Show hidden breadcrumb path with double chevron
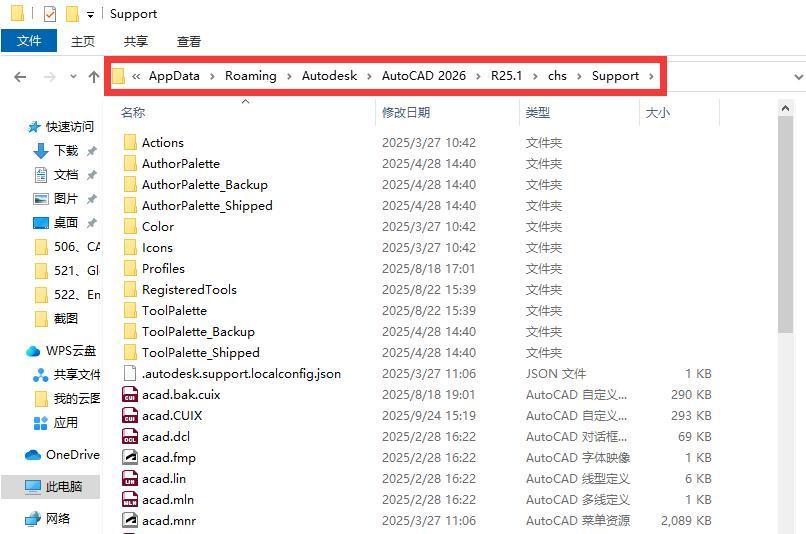 point(136,77)
